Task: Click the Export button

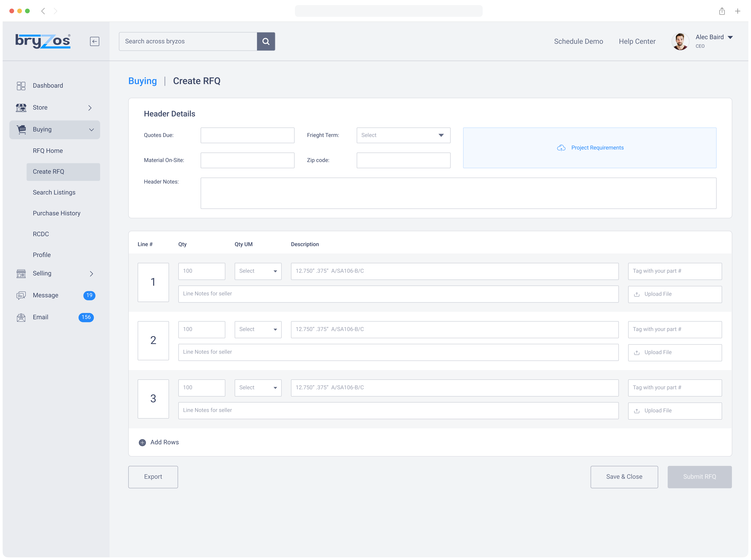Action: pyautogui.click(x=153, y=477)
